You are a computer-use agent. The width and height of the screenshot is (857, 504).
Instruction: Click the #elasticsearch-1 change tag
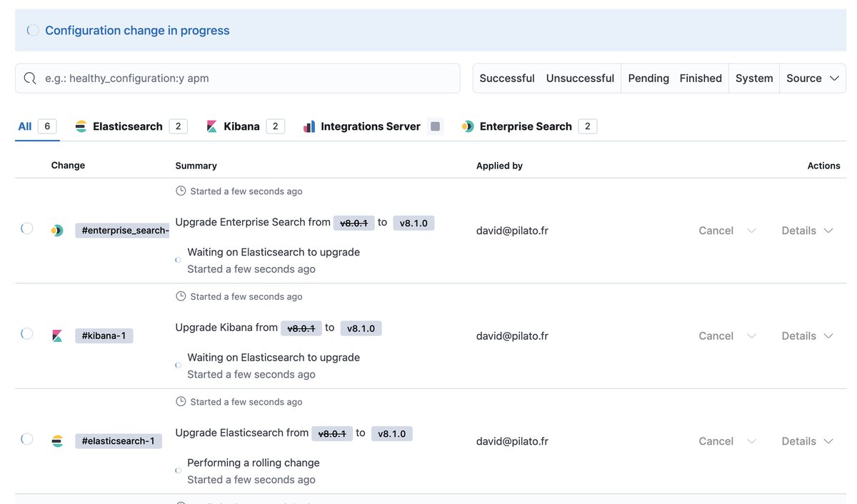point(119,441)
